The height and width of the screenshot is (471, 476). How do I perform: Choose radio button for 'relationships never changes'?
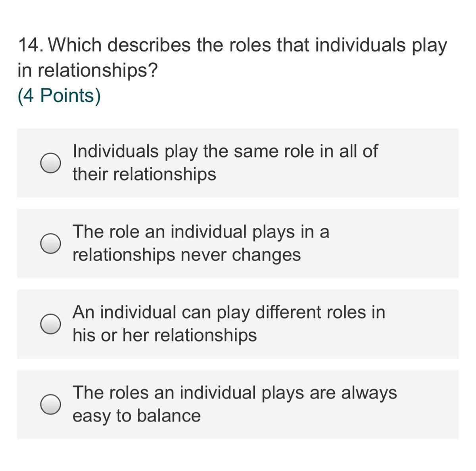pyautogui.click(x=50, y=243)
